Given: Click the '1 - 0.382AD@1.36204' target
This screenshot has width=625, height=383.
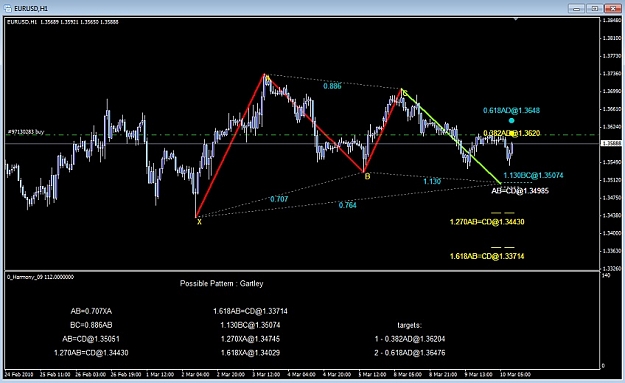Looking at the screenshot, I should (410, 339).
